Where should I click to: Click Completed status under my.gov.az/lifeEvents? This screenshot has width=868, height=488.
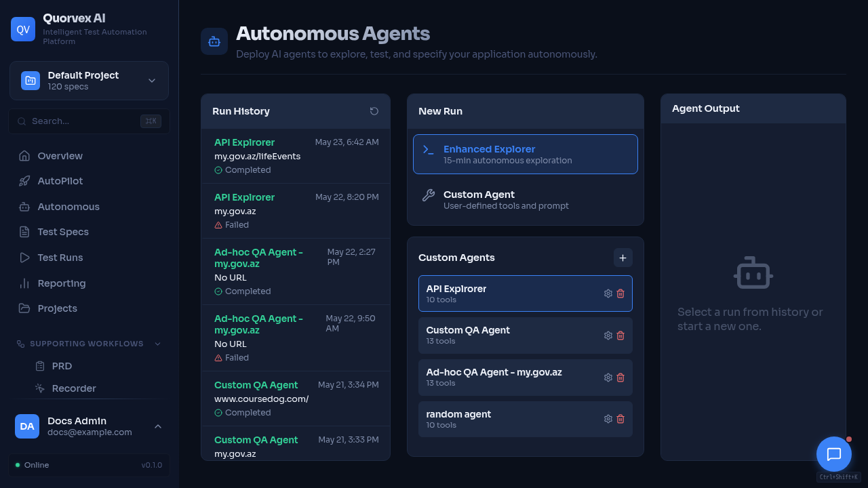click(x=243, y=170)
